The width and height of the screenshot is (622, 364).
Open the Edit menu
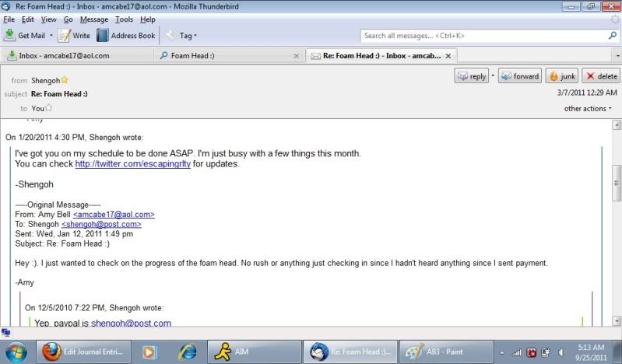(27, 19)
